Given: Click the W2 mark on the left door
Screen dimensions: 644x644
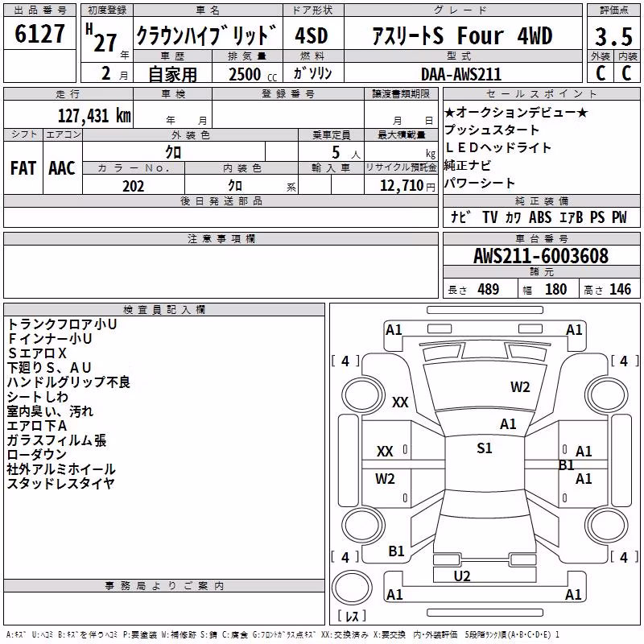Looking at the screenshot, I should click(x=385, y=479).
